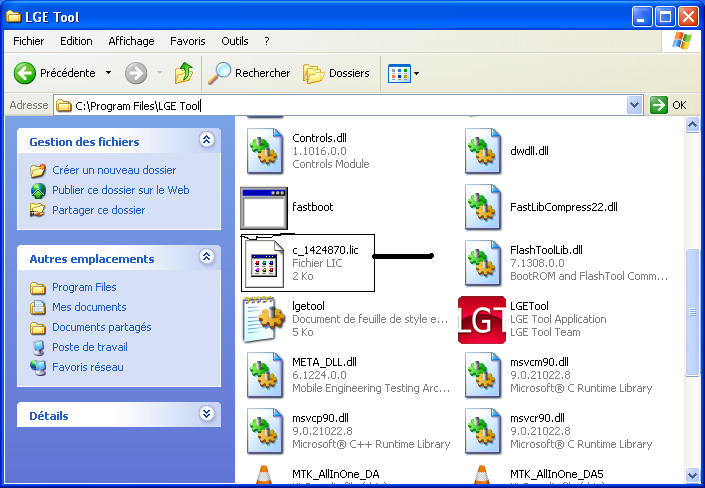Click the Publier sur le Web globe icon
Viewport: 705px width, 488px height.
(38, 190)
